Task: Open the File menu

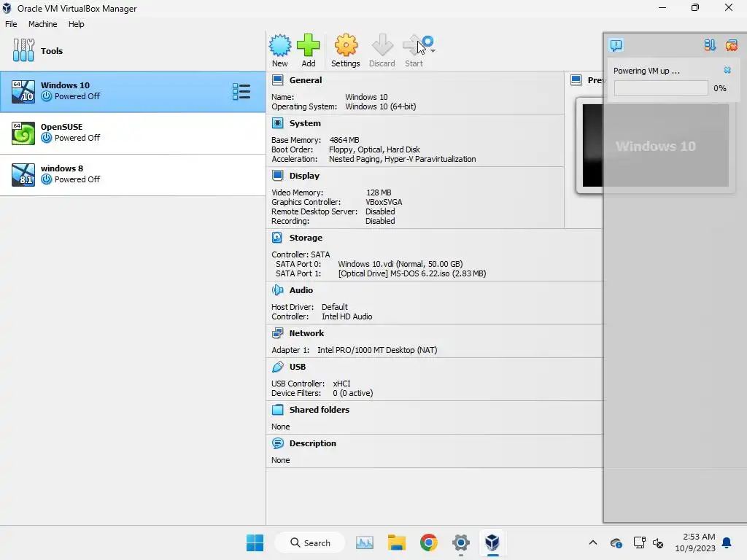Action: point(11,24)
